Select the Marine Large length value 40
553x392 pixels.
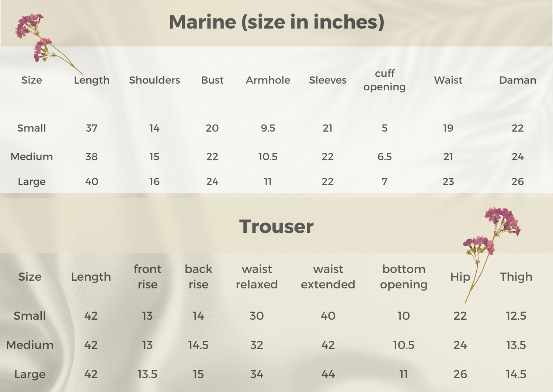[x=92, y=181]
